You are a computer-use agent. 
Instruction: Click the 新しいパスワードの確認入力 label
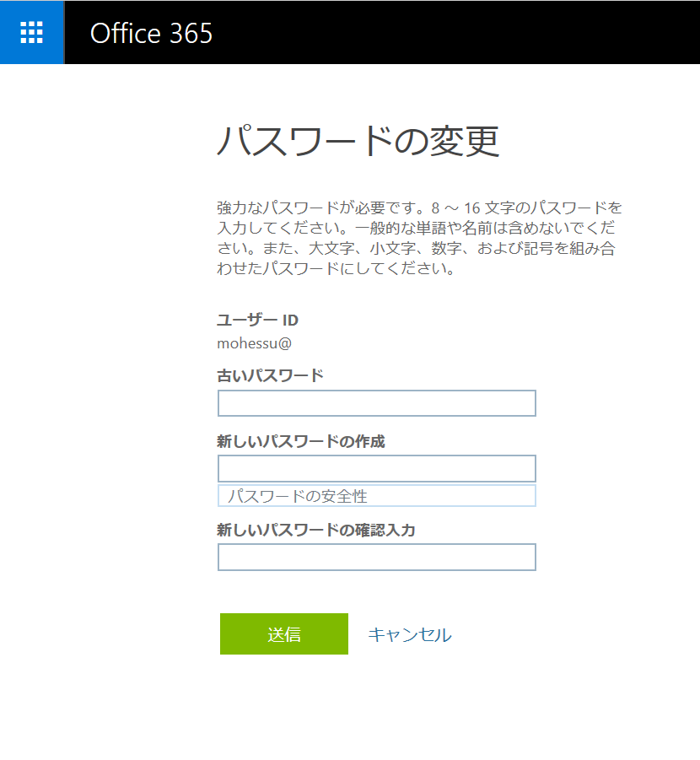pyautogui.click(x=316, y=531)
